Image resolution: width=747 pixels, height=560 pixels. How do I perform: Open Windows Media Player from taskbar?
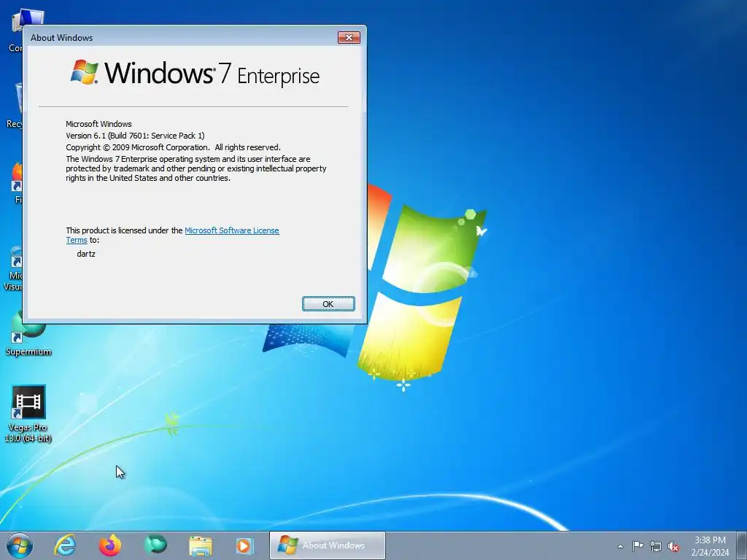tap(245, 545)
